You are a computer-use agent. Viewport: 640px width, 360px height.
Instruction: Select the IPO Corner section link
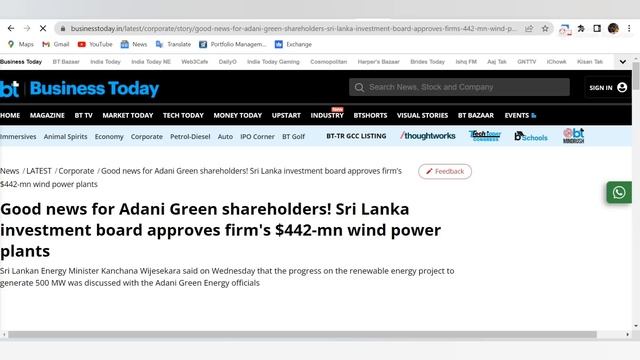[x=257, y=137]
